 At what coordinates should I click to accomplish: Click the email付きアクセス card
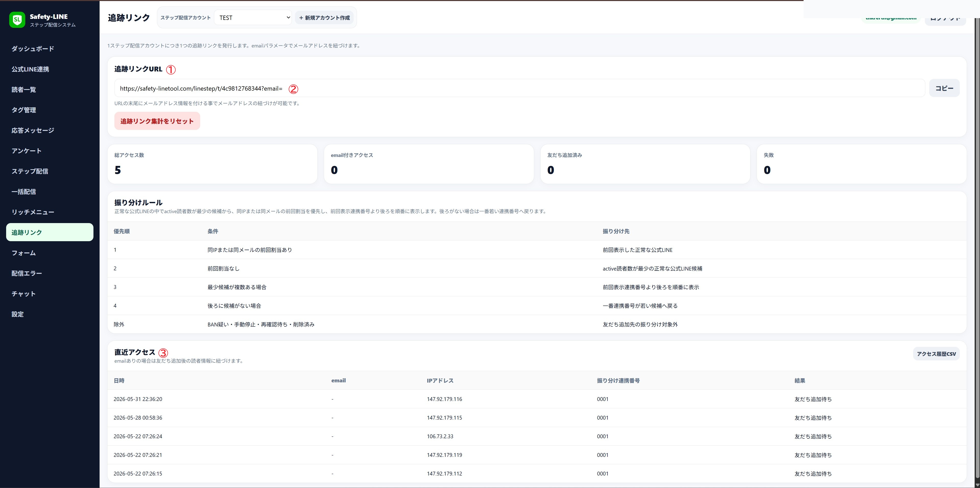point(429,164)
